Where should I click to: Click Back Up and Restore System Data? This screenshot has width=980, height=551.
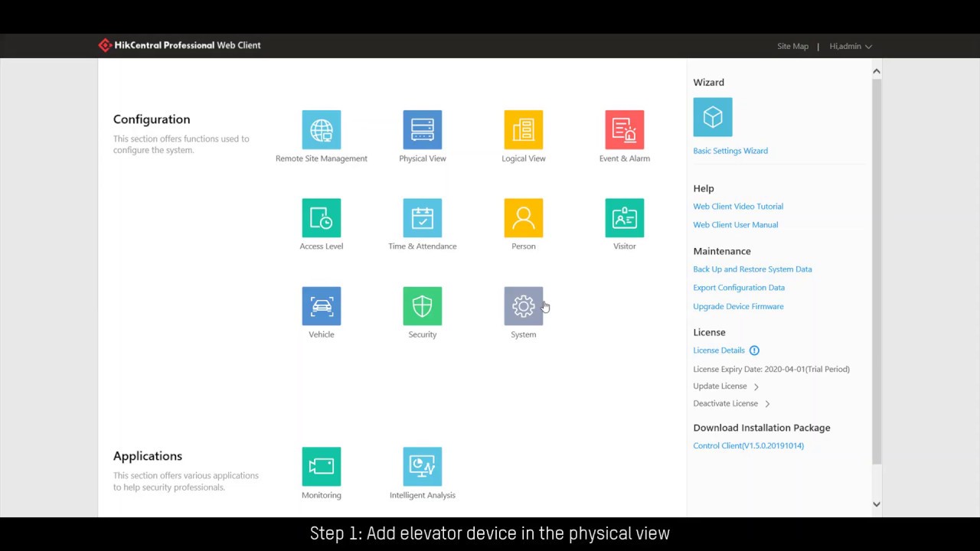pos(753,269)
